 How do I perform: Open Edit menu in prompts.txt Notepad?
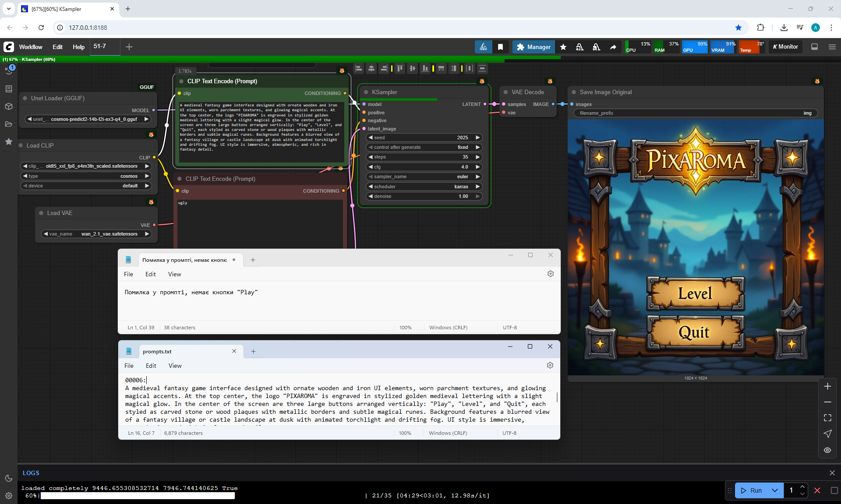click(x=151, y=366)
